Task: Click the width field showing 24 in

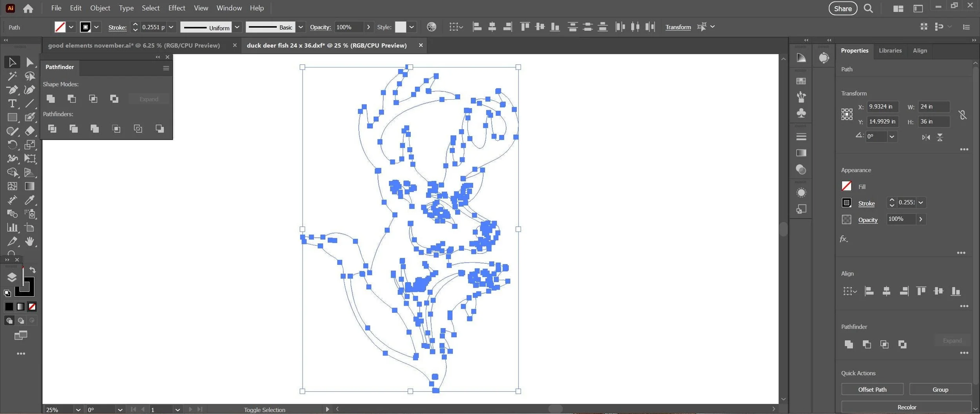Action: pyautogui.click(x=934, y=106)
